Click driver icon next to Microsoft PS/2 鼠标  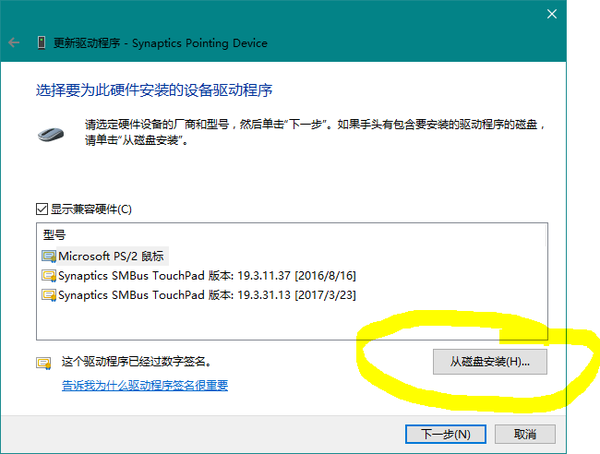[x=49, y=256]
